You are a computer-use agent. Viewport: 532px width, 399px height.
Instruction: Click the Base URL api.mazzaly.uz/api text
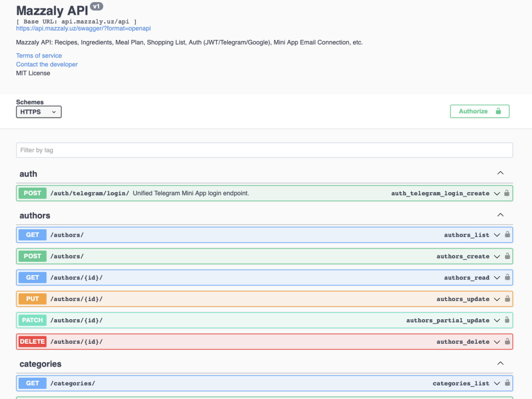tap(76, 21)
